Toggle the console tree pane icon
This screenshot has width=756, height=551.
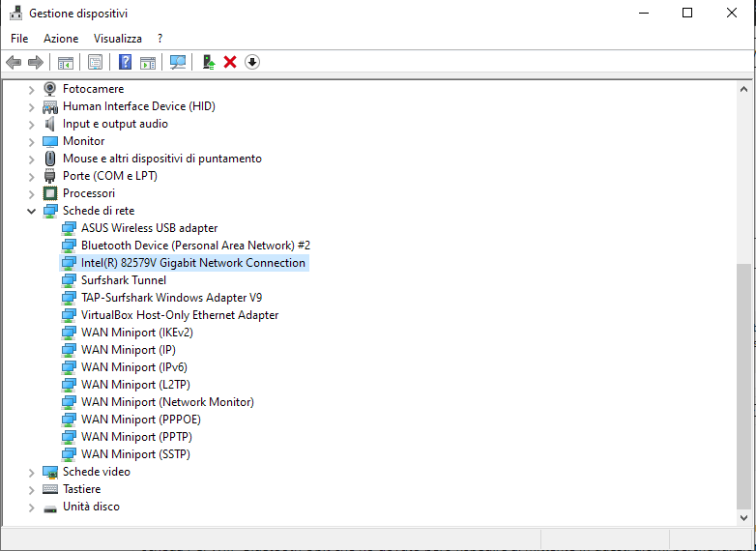(66, 62)
